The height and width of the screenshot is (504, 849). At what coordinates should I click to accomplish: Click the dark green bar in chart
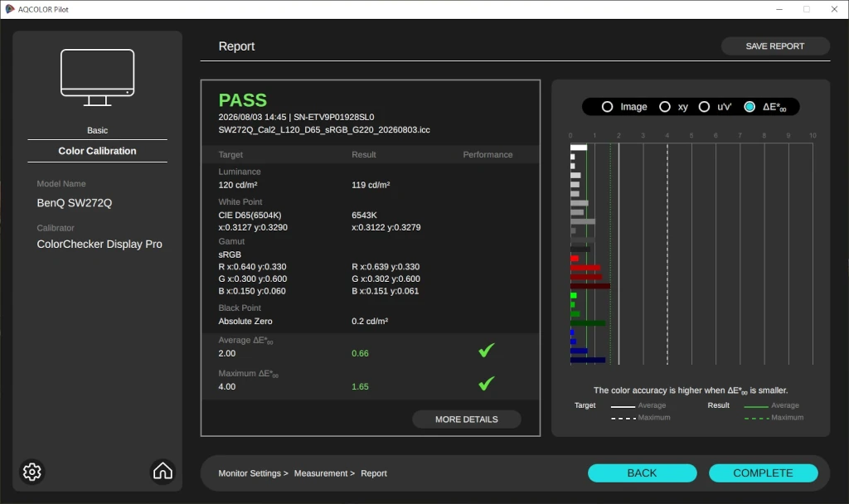(x=588, y=323)
